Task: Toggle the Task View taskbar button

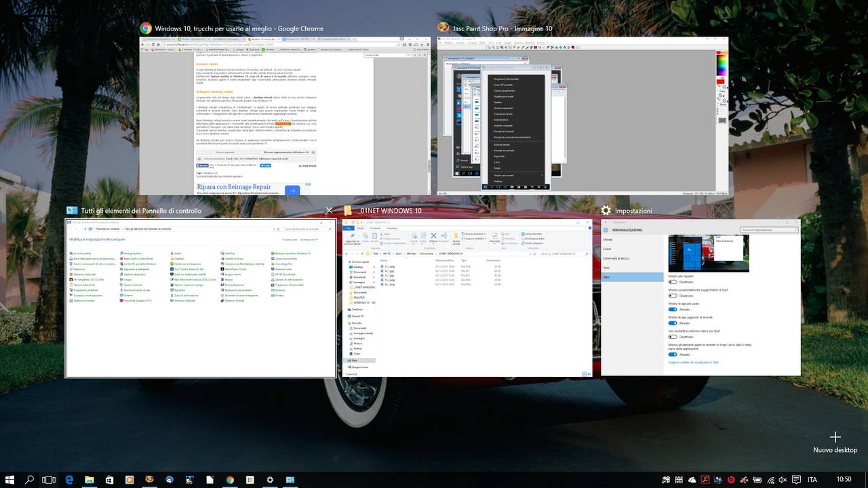Action: (x=49, y=479)
